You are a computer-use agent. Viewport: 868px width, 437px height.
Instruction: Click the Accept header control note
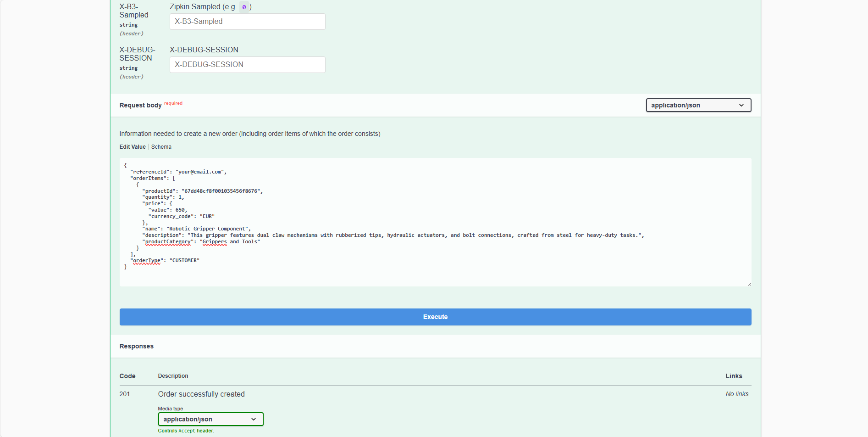[x=186, y=431]
